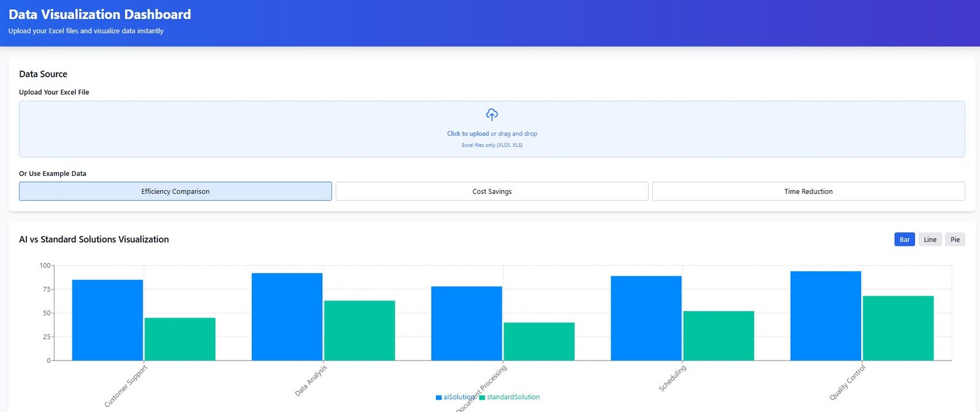Image resolution: width=980 pixels, height=412 pixels.
Task: Click the green Customer Support standard bar
Action: (180, 339)
